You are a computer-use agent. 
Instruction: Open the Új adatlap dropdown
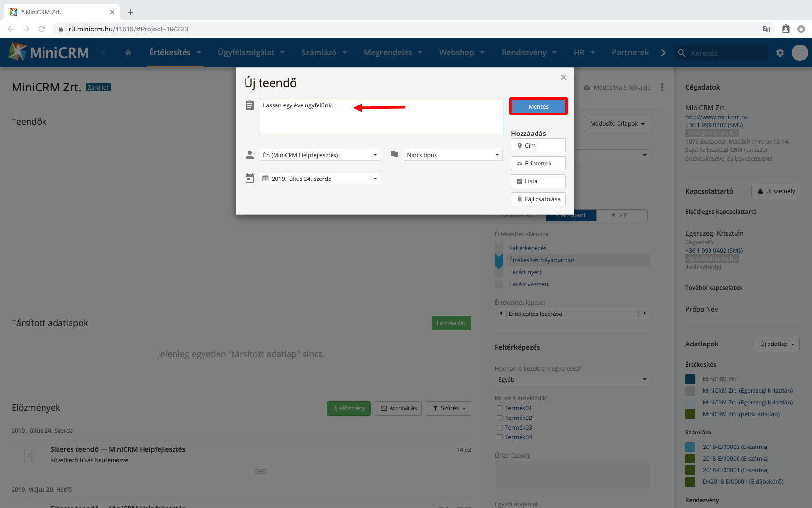777,344
